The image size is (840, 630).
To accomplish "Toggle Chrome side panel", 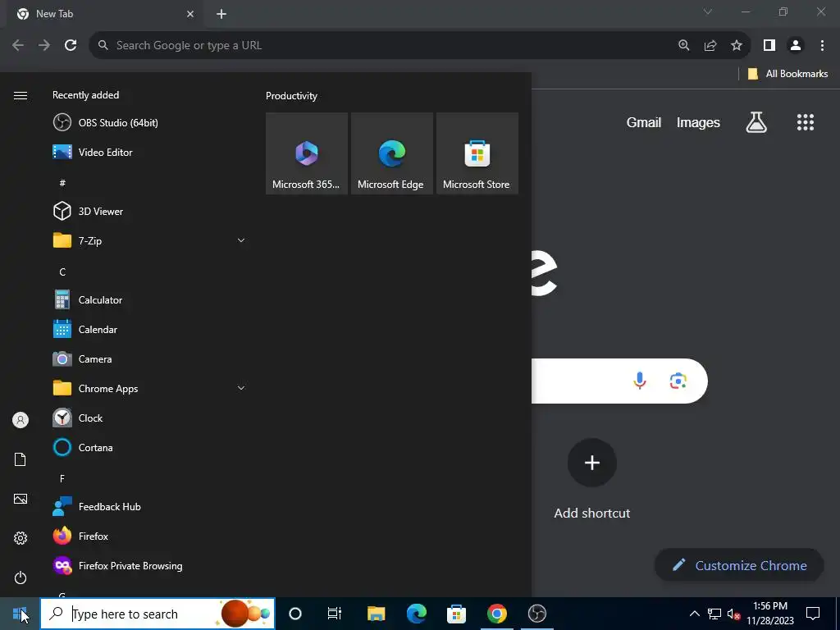I will tap(769, 45).
